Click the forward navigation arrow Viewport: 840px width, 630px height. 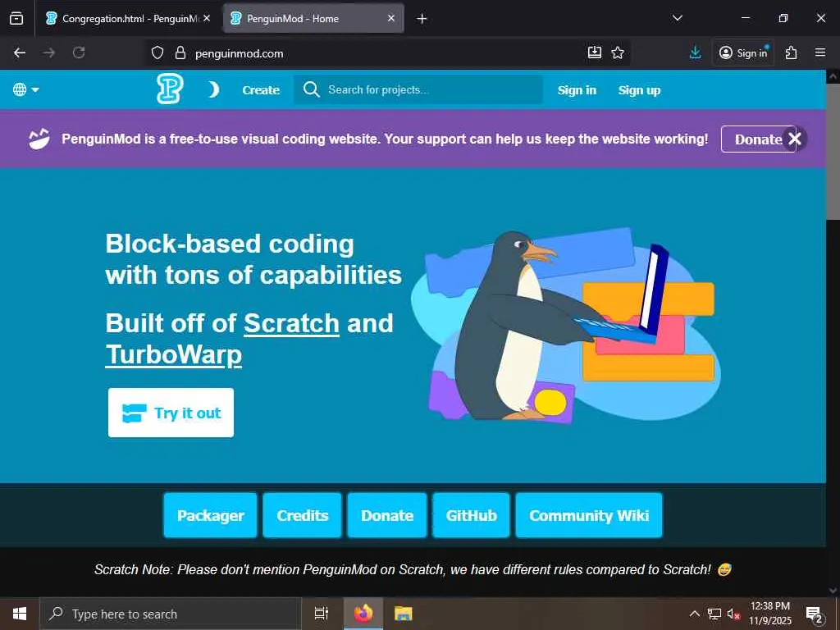(x=48, y=52)
